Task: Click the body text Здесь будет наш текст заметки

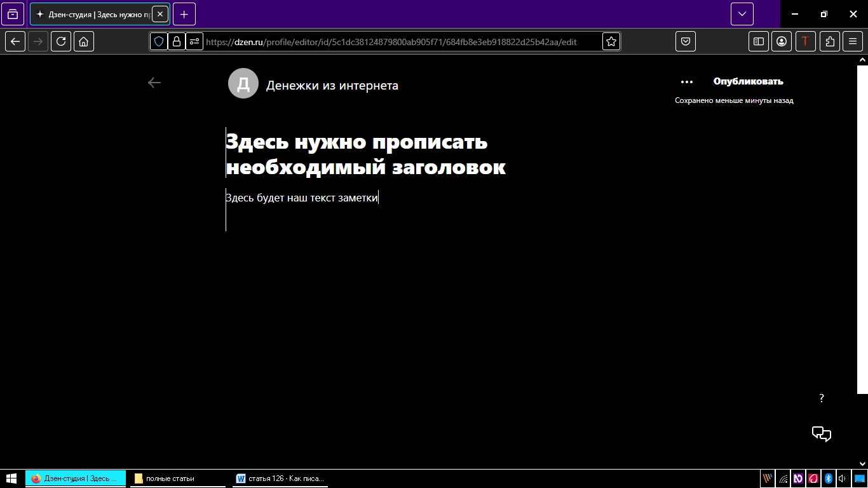Action: [x=302, y=198]
